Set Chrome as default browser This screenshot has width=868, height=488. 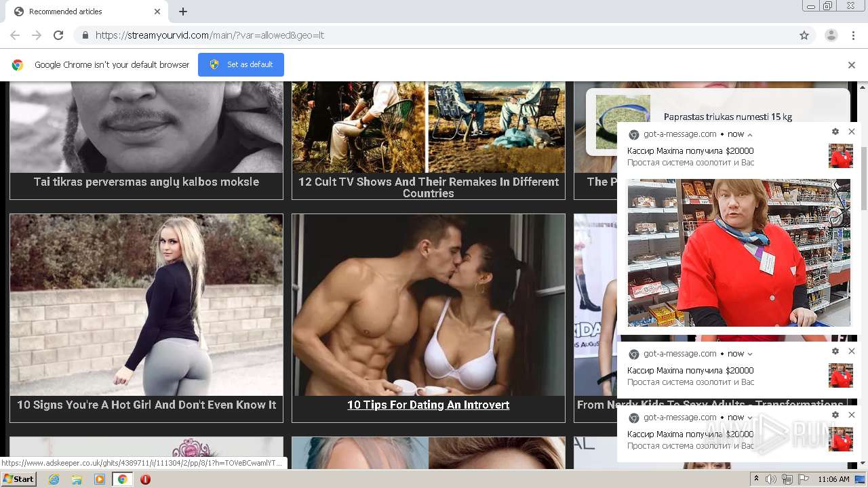tap(241, 64)
